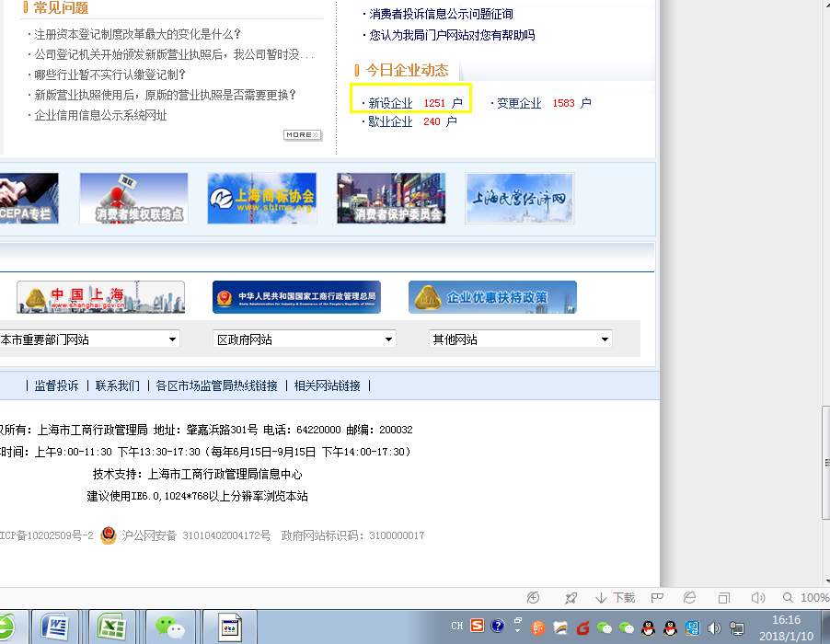Click the vertical scrollbar thumb of the page

tap(825, 463)
